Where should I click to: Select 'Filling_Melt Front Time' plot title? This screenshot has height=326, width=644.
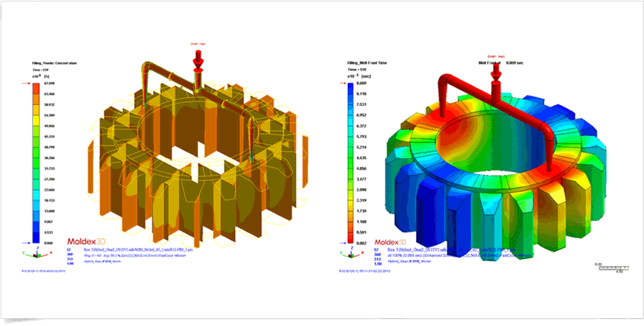coord(367,63)
